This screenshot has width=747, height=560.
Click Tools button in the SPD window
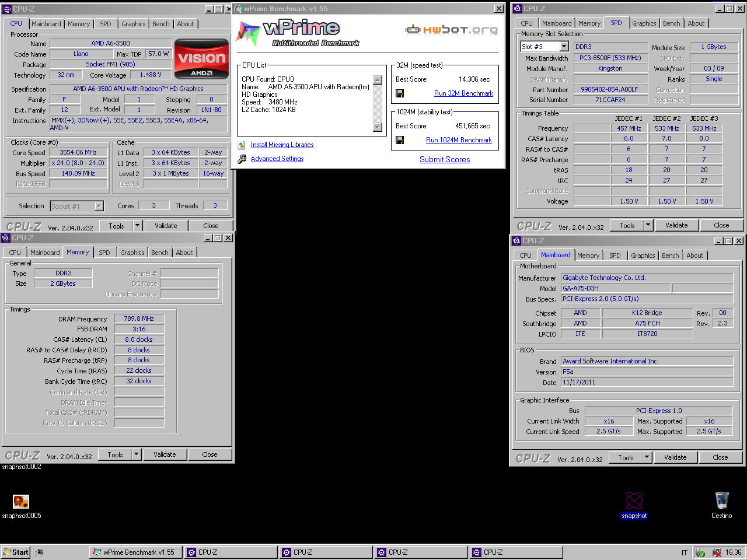pyautogui.click(x=627, y=225)
